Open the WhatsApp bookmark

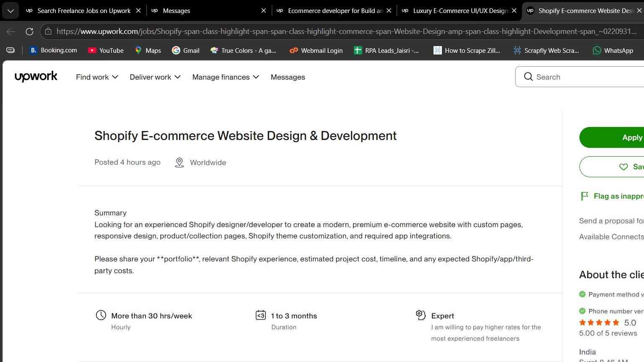[613, 50]
